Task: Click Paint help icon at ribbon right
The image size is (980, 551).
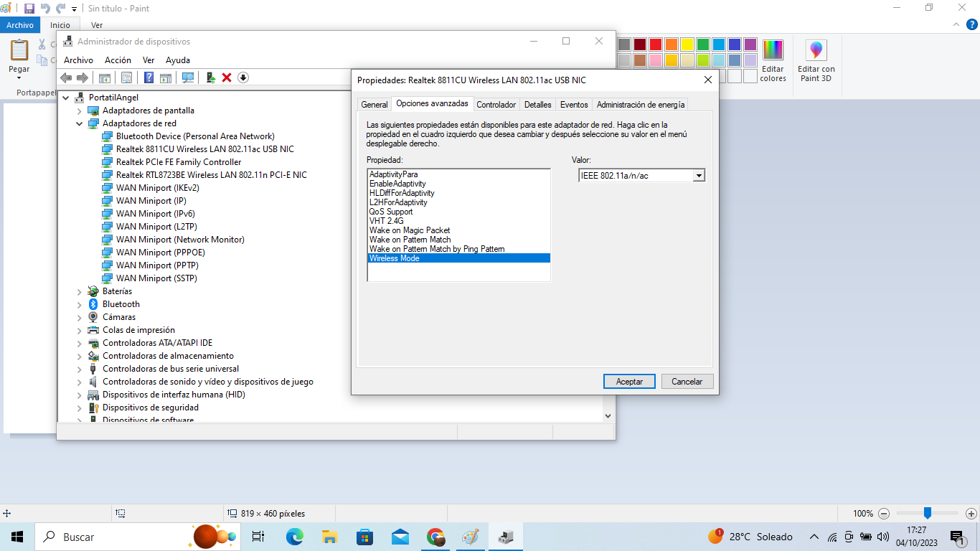Action: pyautogui.click(x=971, y=24)
